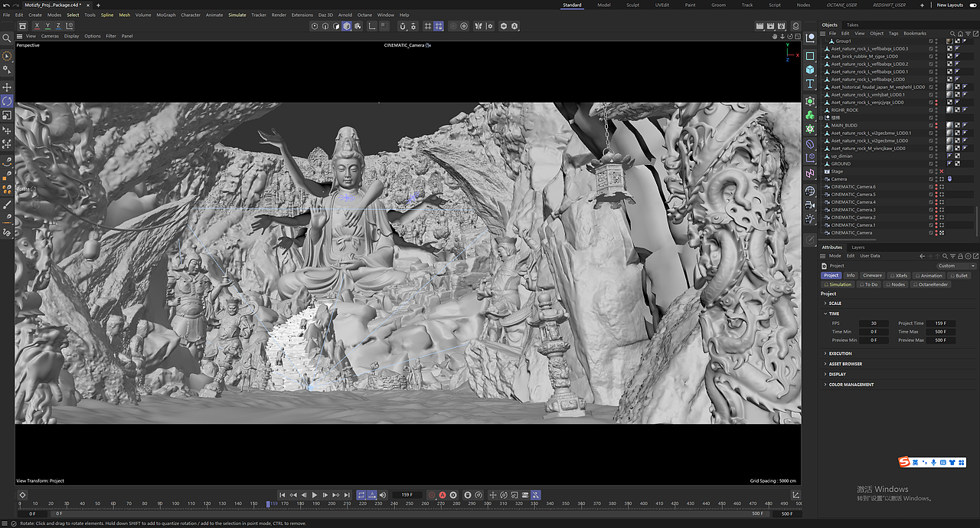Select the GROUND object in Objects list
Screen dimensions: 980x528
[x=841, y=164]
